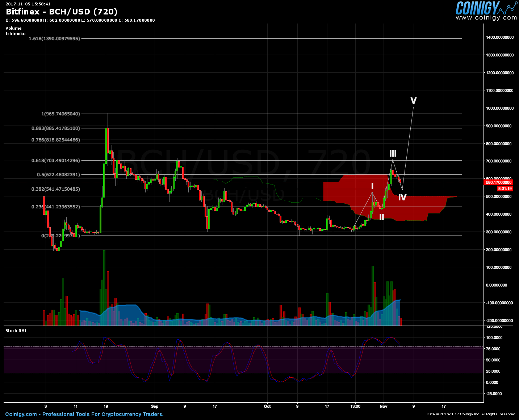The image size is (519, 420).
Task: Select the Ichimoku indicator label
Action: pyautogui.click(x=16, y=34)
